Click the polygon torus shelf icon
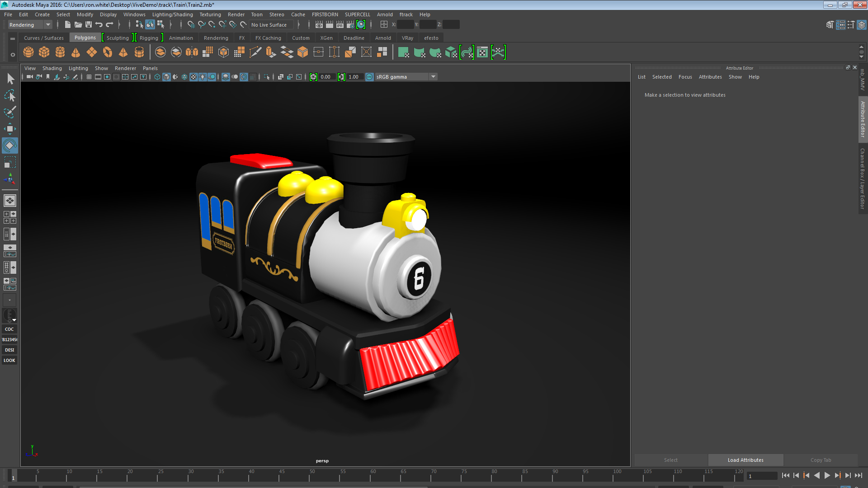868x488 pixels. (x=107, y=52)
